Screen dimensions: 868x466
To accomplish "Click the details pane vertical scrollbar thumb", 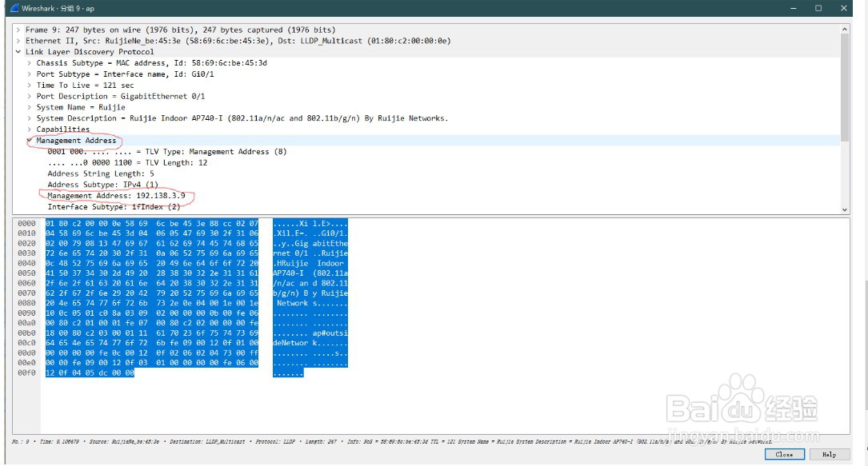I will [845, 87].
